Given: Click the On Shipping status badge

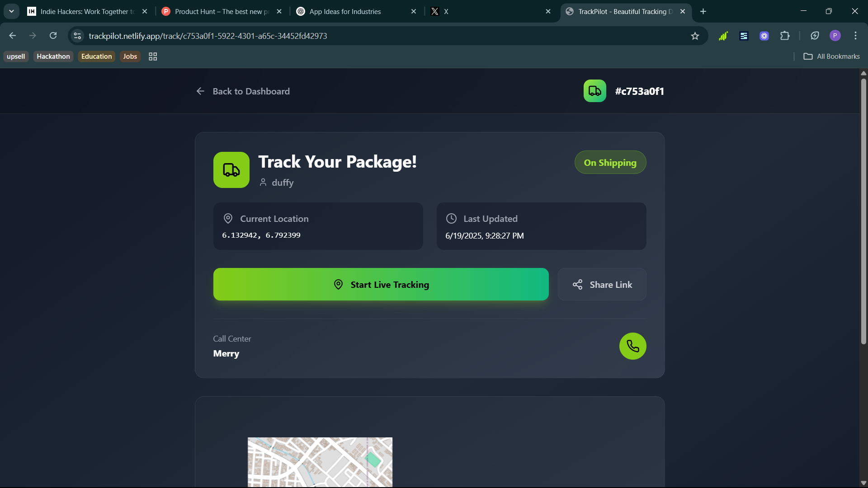Looking at the screenshot, I should (x=610, y=162).
